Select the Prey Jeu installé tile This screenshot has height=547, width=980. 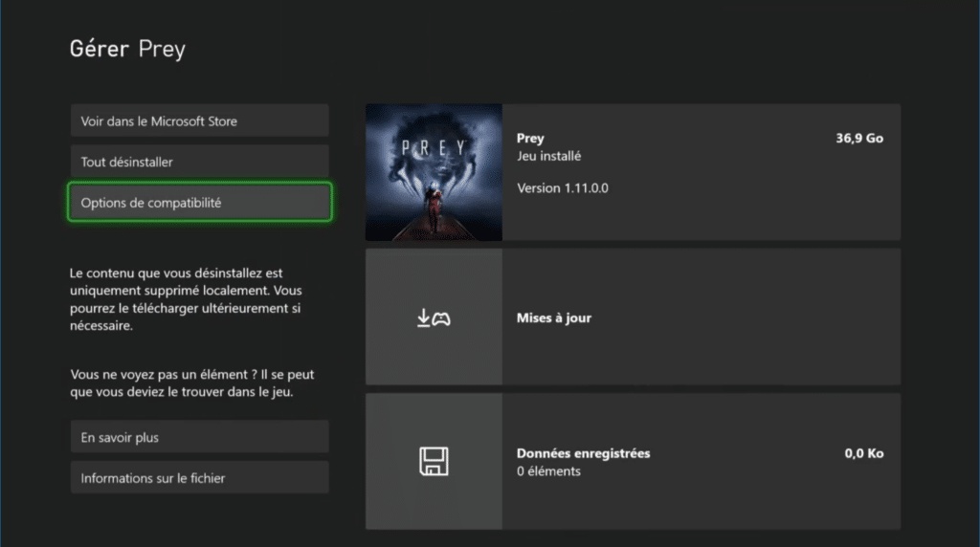[x=634, y=172]
